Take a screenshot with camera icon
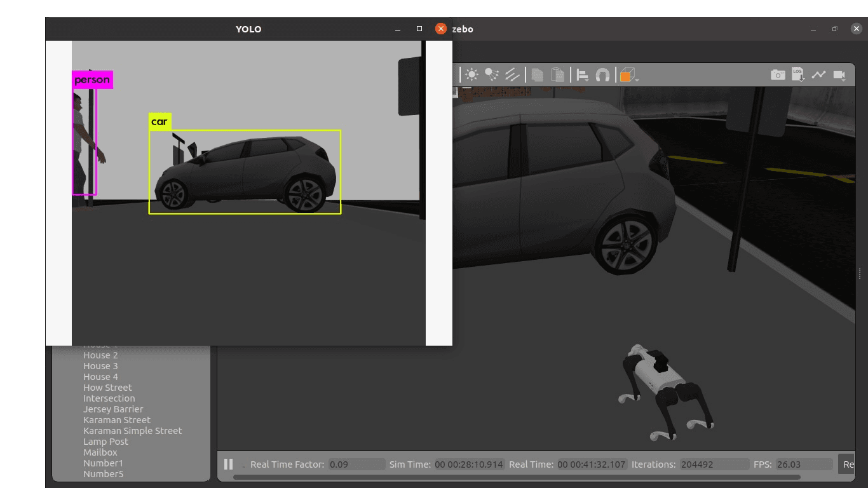This screenshot has width=868, height=488. pyautogui.click(x=778, y=75)
